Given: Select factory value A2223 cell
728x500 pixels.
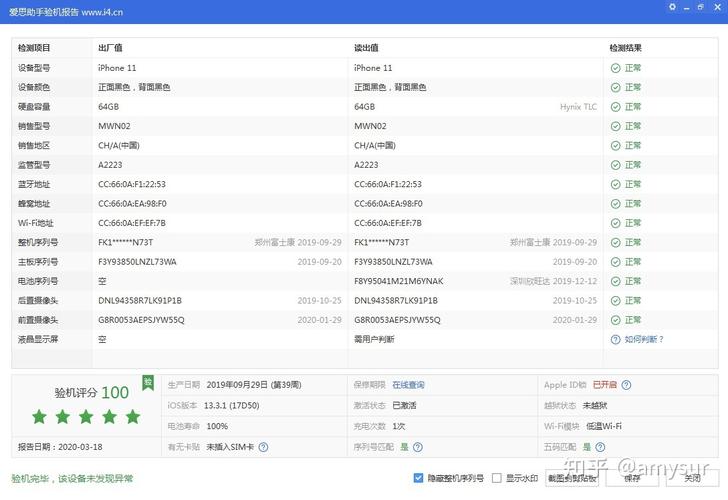Looking at the screenshot, I should 110,165.
